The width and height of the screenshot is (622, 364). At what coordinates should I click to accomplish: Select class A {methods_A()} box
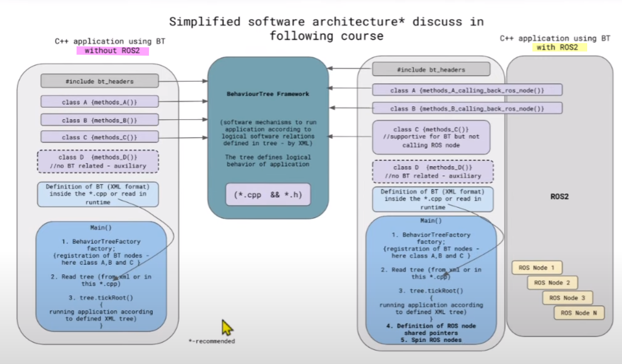[99, 102]
